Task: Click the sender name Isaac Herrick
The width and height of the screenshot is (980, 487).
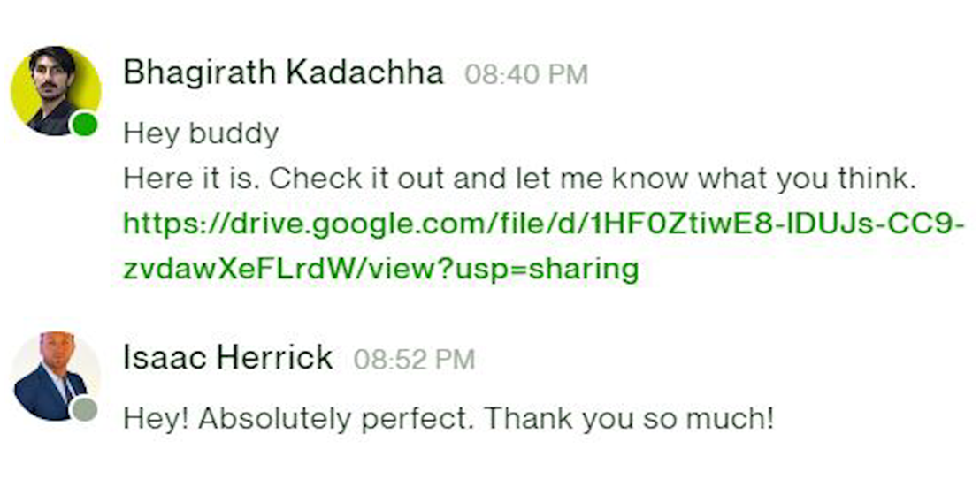Action: 228,358
